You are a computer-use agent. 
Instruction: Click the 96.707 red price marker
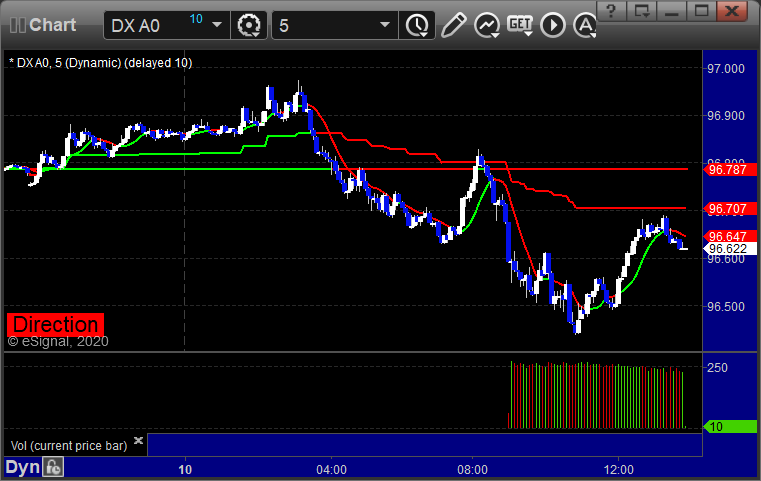(730, 209)
